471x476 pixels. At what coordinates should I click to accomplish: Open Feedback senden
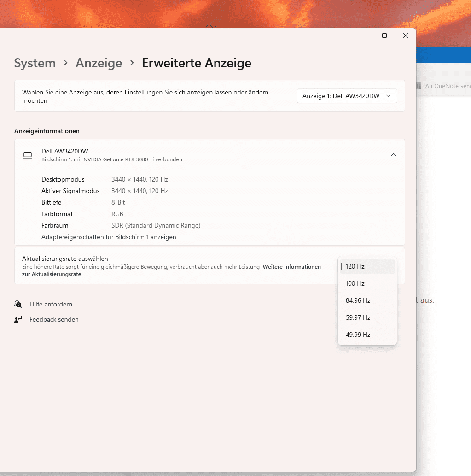point(54,319)
